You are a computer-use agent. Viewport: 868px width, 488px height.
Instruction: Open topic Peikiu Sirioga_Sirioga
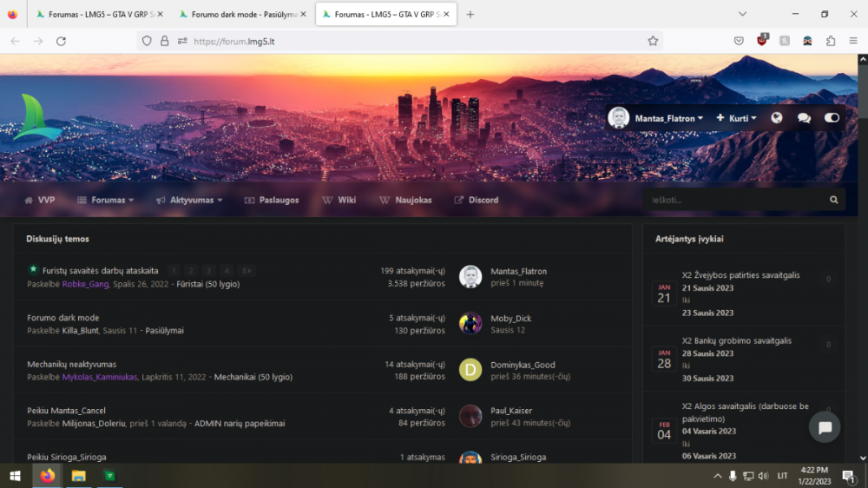pyautogui.click(x=67, y=458)
